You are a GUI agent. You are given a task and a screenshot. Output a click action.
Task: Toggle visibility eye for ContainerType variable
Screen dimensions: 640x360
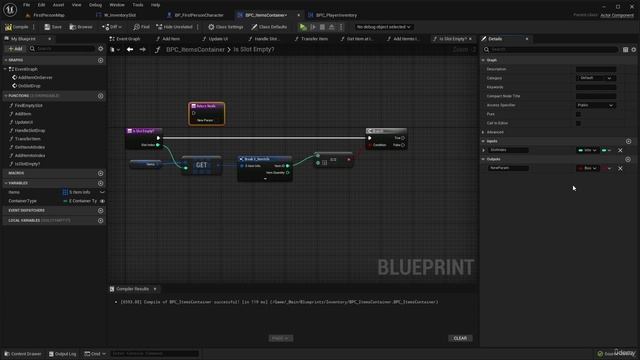click(x=102, y=201)
